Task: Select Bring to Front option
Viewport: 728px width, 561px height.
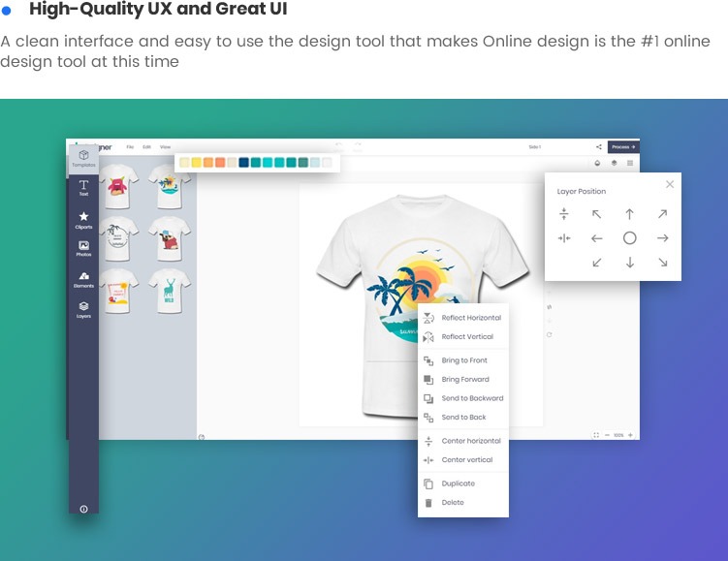Action: click(464, 360)
